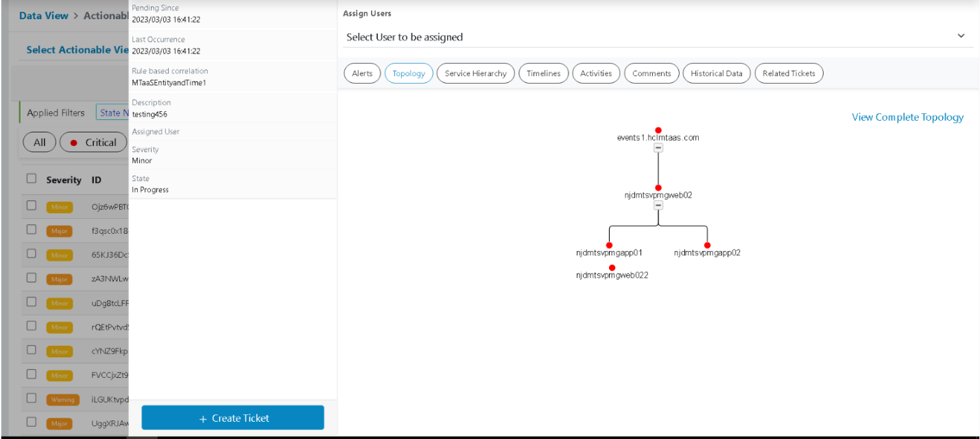Check the select-all checkbox in the Severity header
This screenshot has height=439, width=980.
[x=31, y=178]
